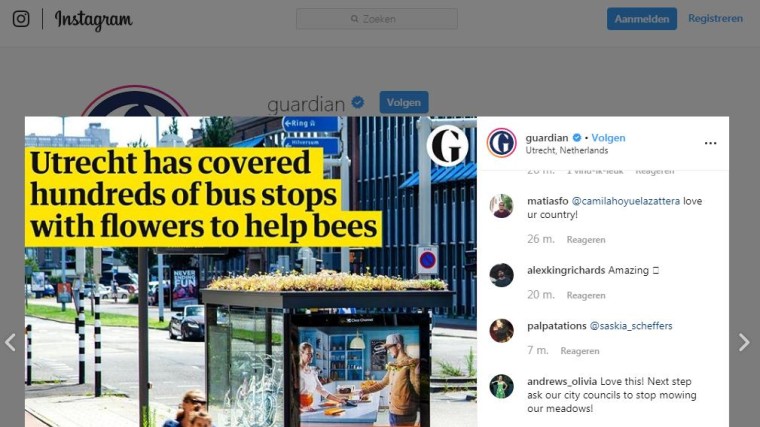Image resolution: width=760 pixels, height=427 pixels.
Task: Open the three-dots post options menu
Action: (710, 143)
